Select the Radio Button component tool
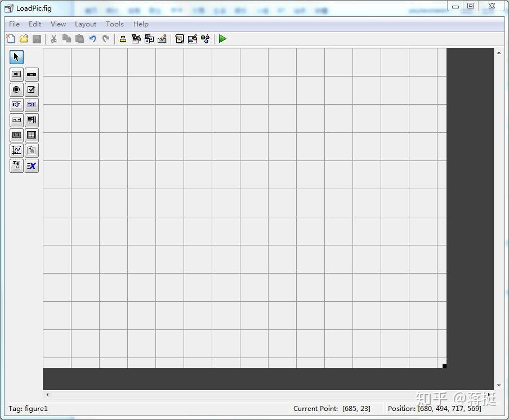 (16, 90)
